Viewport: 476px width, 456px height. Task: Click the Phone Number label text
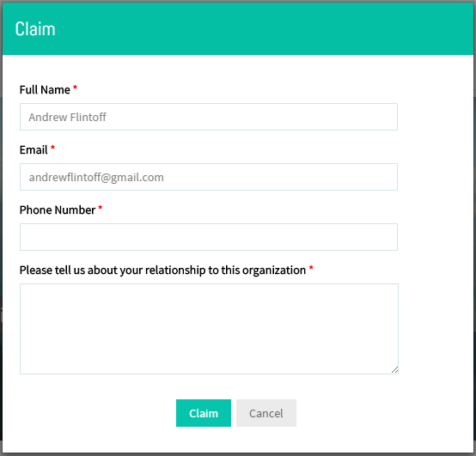click(x=58, y=210)
